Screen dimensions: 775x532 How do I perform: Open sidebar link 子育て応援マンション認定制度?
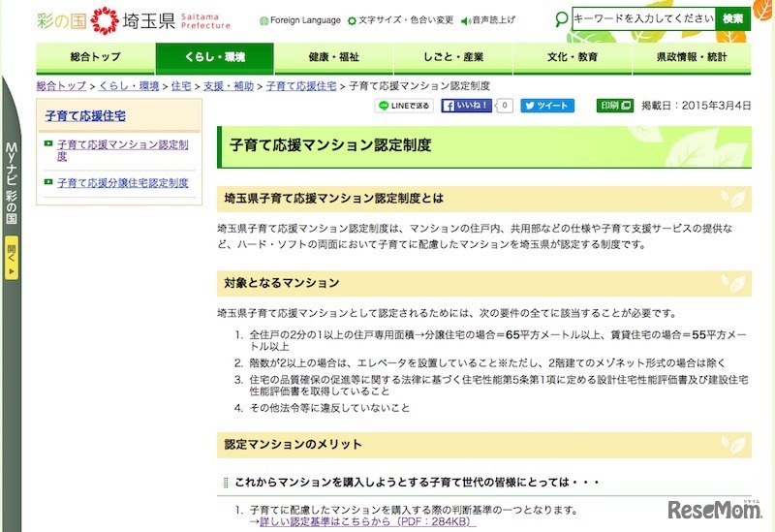[x=123, y=150]
